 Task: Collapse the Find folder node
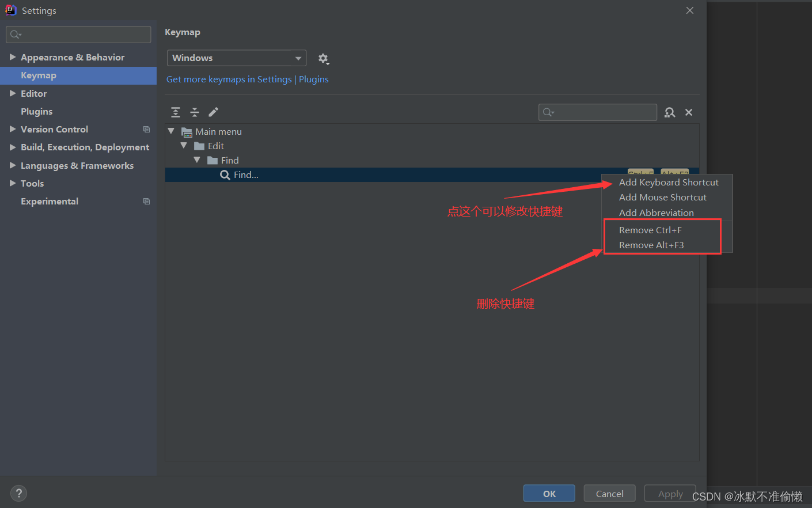tap(197, 160)
